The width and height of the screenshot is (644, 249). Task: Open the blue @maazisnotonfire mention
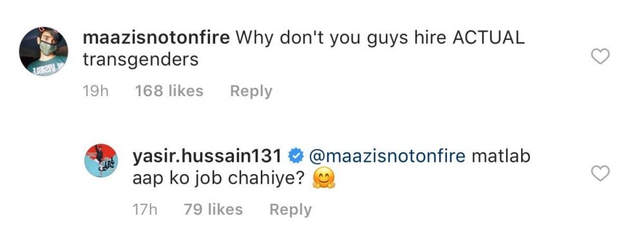387,156
